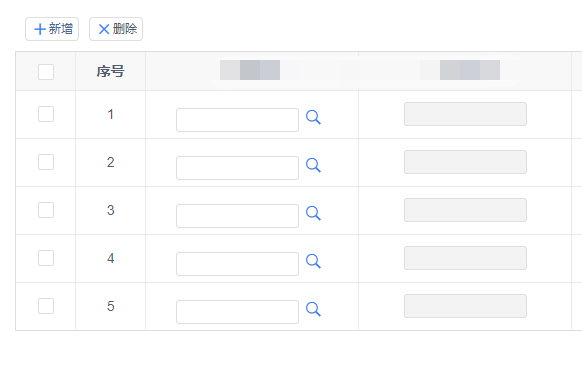Toggle the select-all checkbox in the table header
This screenshot has height=370, width=582.
coord(46,72)
